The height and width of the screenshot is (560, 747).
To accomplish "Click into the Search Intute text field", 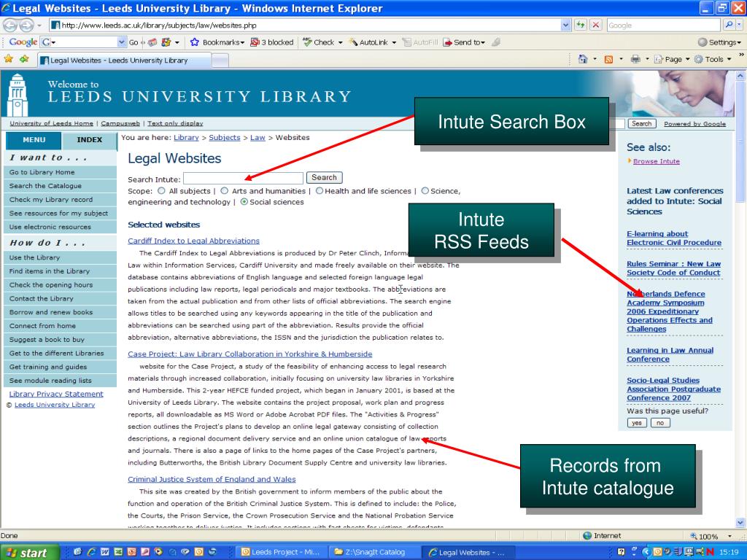I will pos(243,178).
